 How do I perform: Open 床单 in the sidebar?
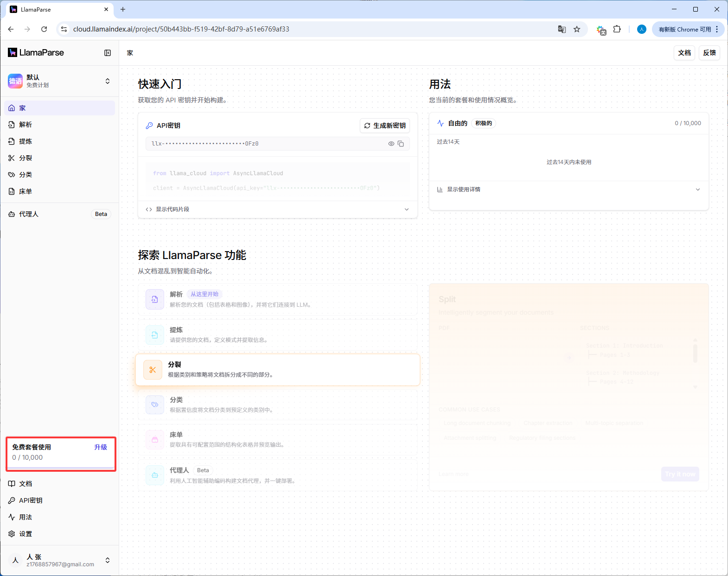click(x=59, y=191)
